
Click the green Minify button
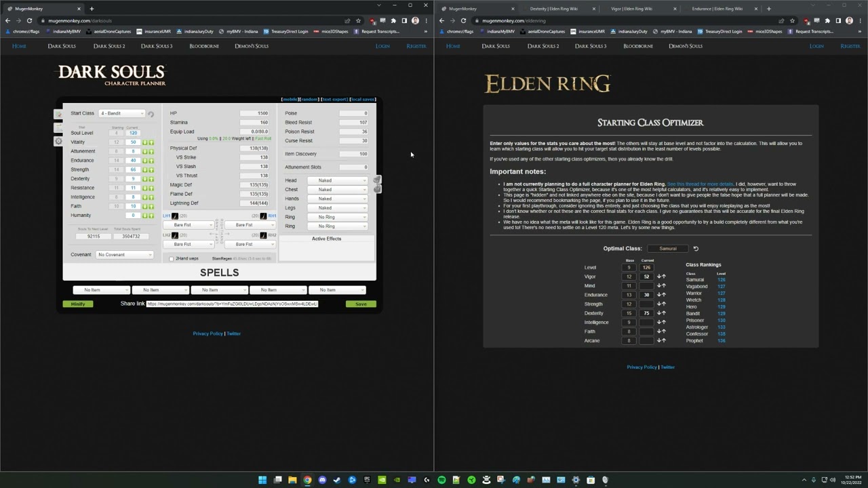coord(78,304)
